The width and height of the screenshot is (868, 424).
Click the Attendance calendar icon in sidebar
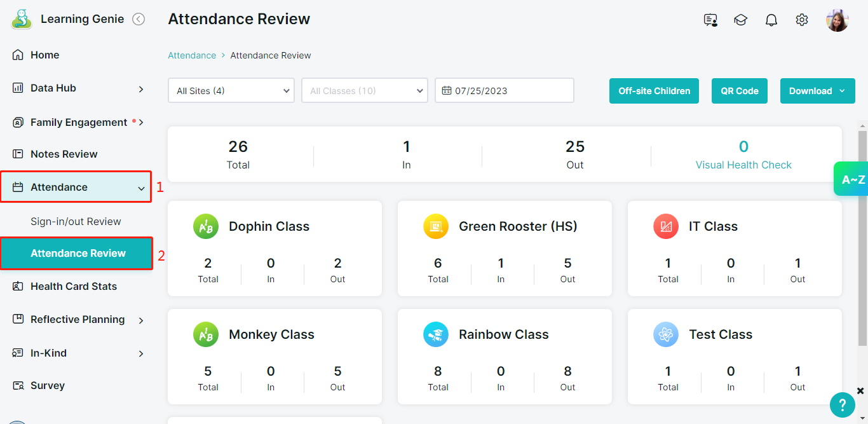click(x=18, y=187)
